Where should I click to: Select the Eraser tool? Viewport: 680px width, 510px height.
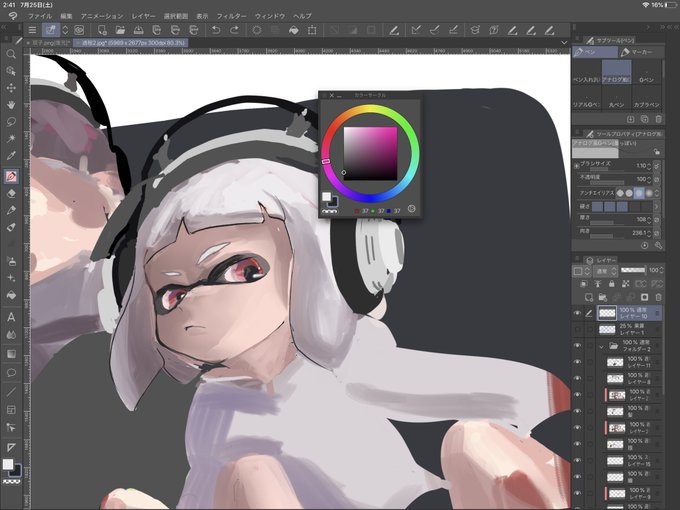pos(11,193)
